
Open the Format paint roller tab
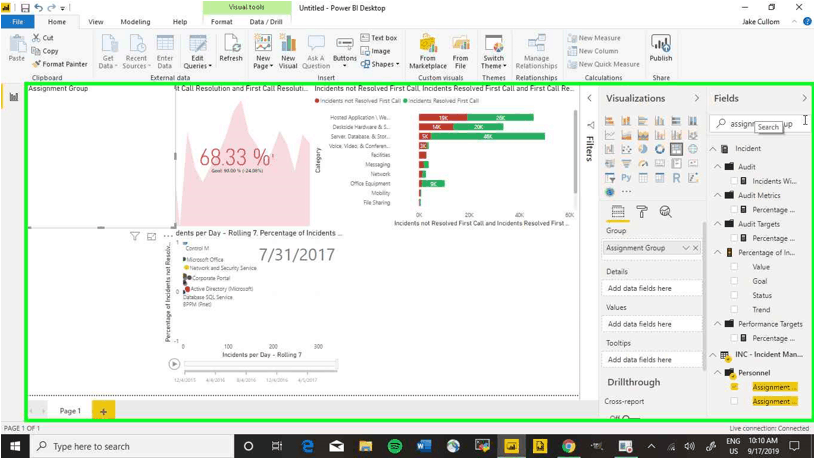click(642, 212)
